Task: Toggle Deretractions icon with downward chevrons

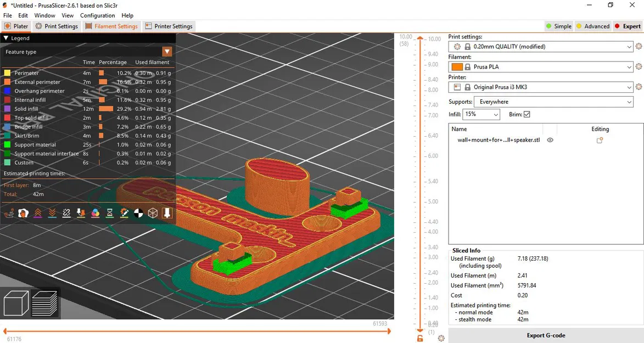Action: (x=52, y=213)
